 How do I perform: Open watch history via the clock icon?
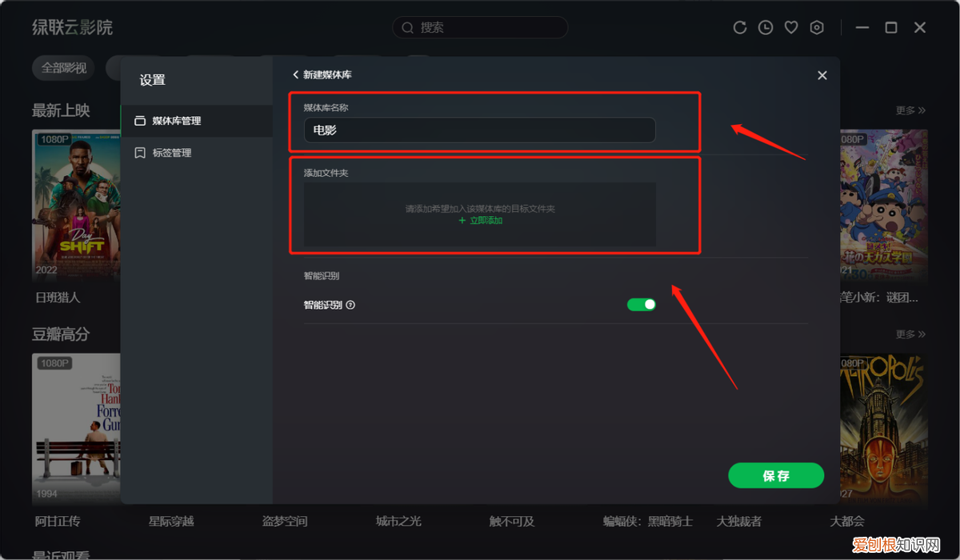coord(765,26)
